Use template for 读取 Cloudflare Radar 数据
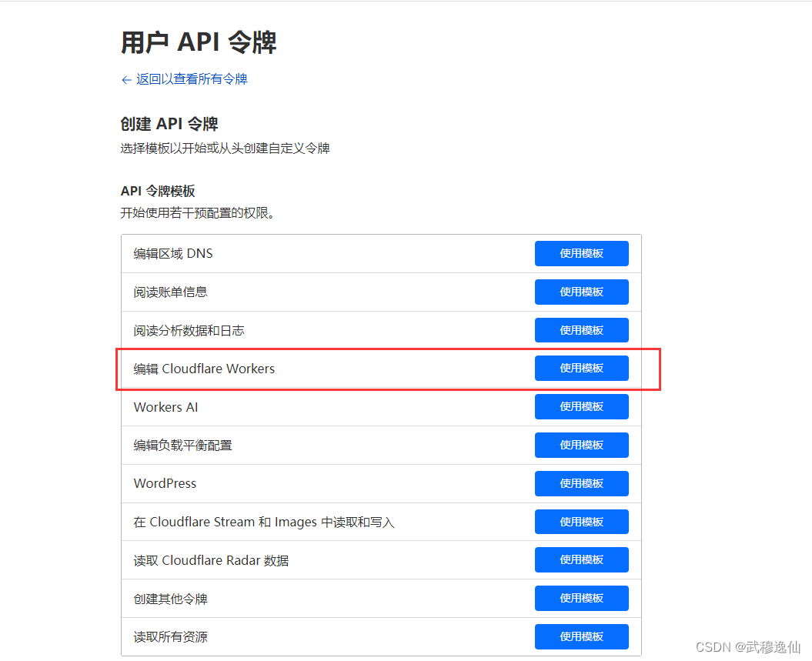 tap(581, 559)
